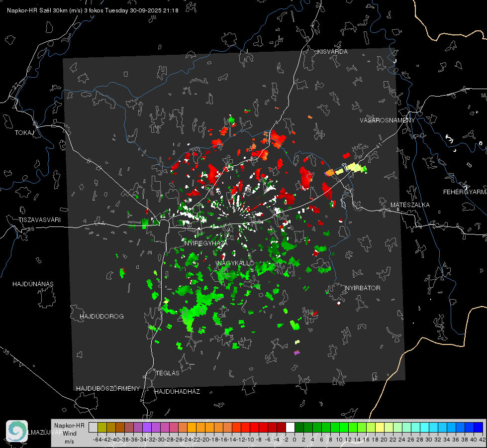Click the title text Napkor-HR Szél 30km
487x448 pixels.
(x=36, y=10)
